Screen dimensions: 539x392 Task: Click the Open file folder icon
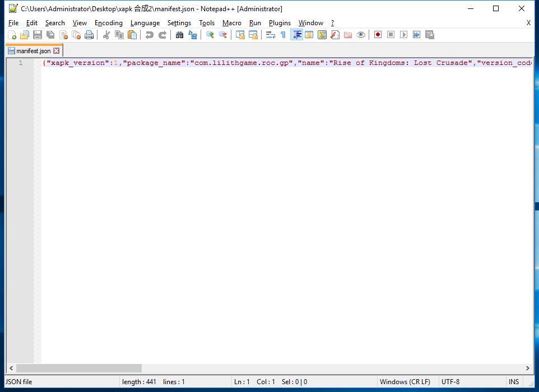click(25, 35)
